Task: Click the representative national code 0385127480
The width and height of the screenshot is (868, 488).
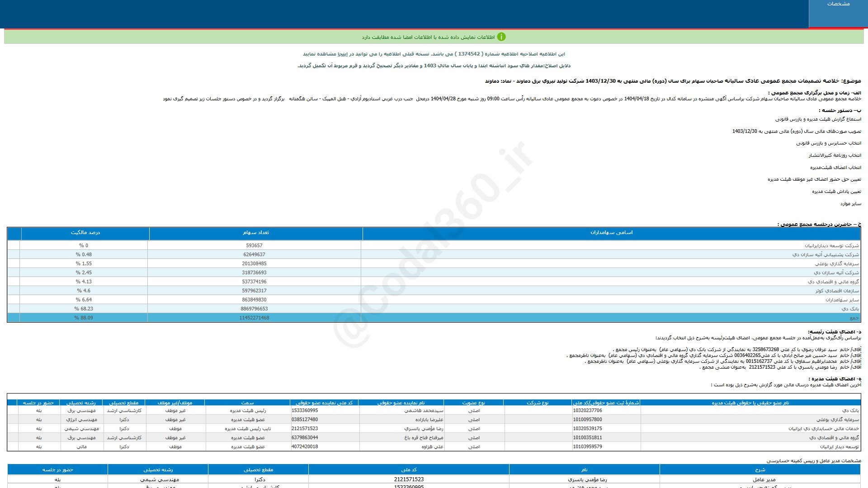Action: tap(305, 419)
